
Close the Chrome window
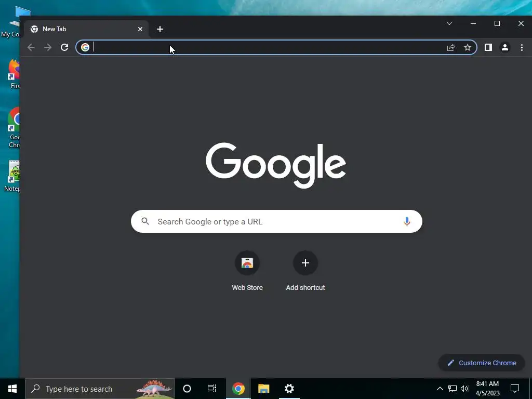521,23
